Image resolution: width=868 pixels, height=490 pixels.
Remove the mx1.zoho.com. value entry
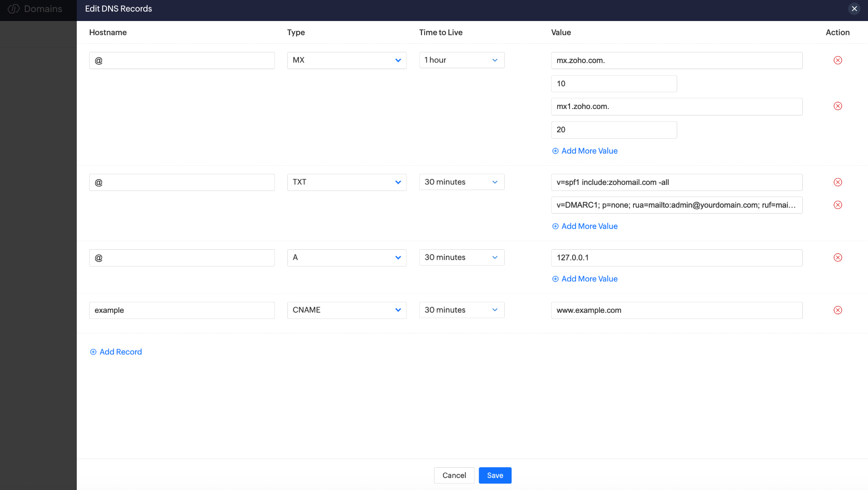point(838,106)
